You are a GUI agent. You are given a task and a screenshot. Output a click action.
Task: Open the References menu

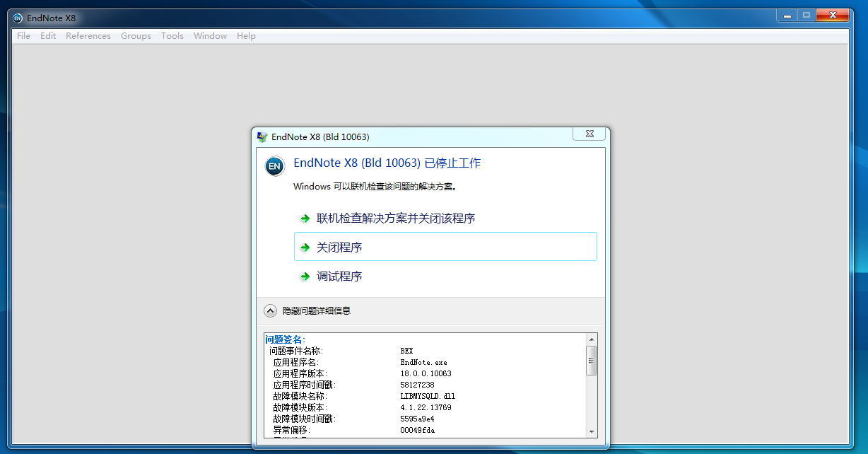88,36
